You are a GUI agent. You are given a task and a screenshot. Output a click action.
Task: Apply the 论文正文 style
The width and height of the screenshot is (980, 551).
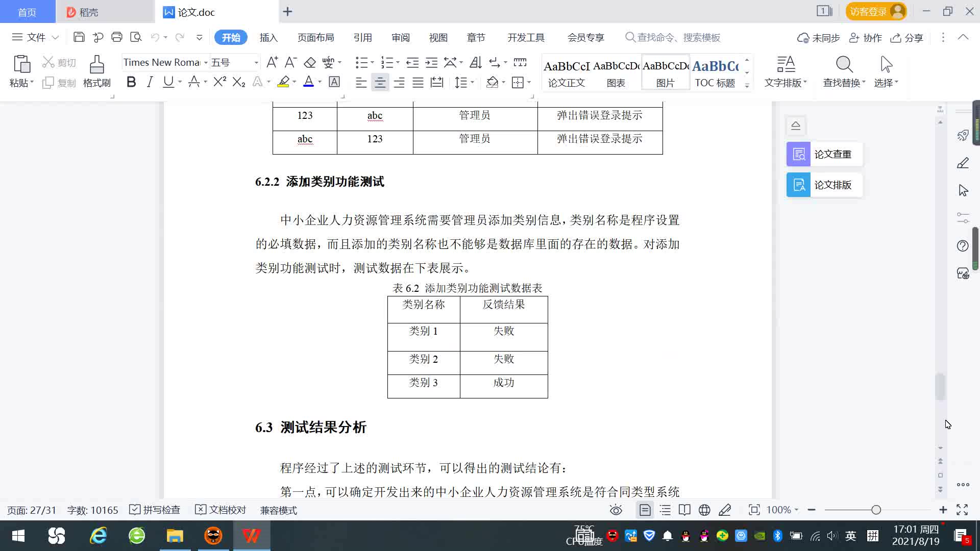[x=566, y=73]
